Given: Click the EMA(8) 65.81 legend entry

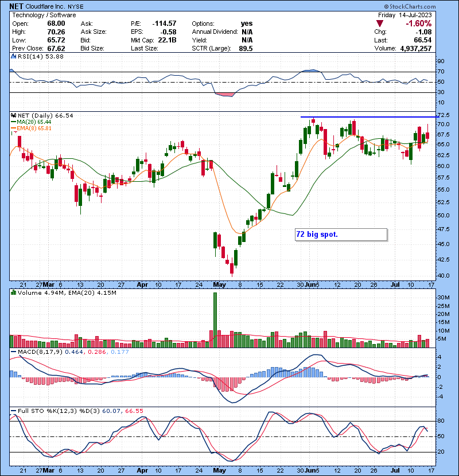Looking at the screenshot, I should pyautogui.click(x=34, y=128).
